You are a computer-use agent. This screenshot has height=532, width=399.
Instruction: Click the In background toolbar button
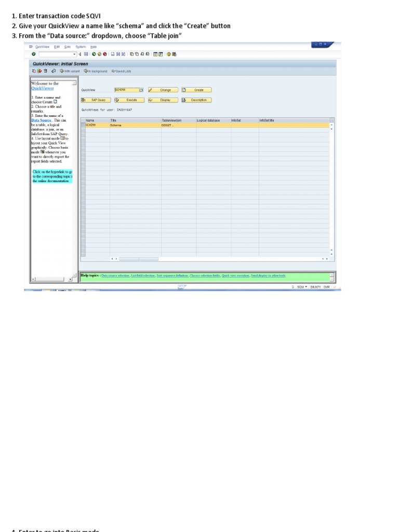pyautogui.click(x=96, y=71)
